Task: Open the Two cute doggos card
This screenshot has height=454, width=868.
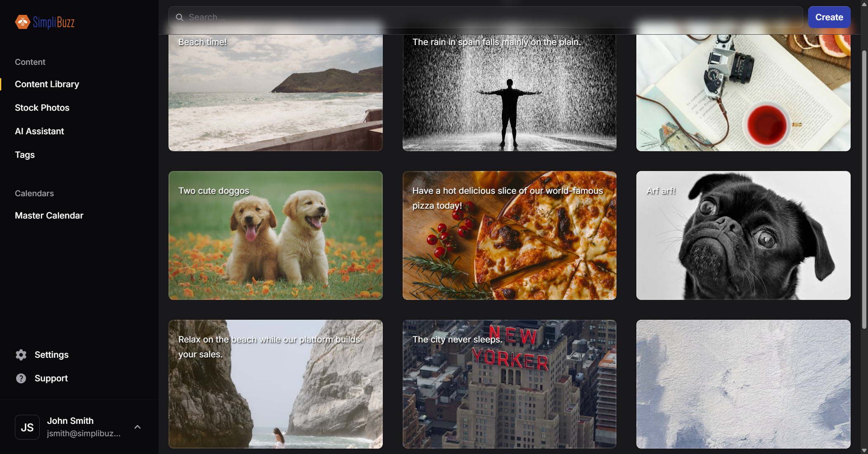Action: pos(275,235)
